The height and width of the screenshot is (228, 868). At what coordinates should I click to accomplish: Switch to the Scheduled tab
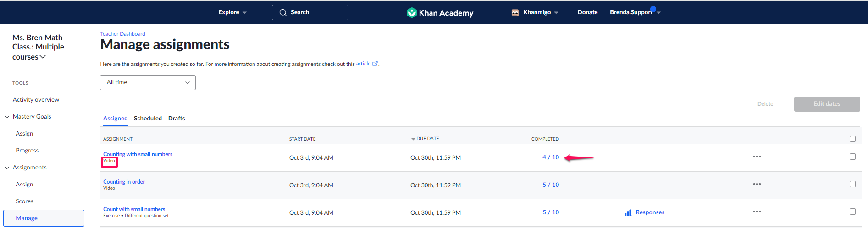(148, 118)
